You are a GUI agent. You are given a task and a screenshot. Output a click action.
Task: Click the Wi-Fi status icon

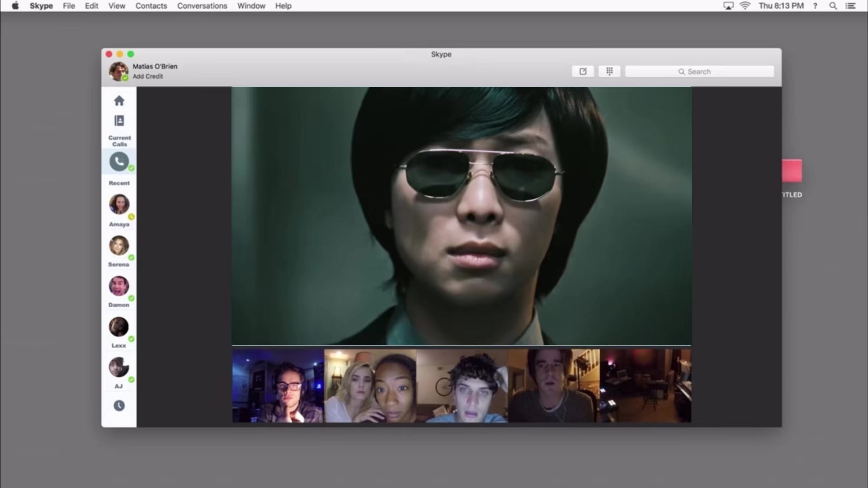[745, 6]
